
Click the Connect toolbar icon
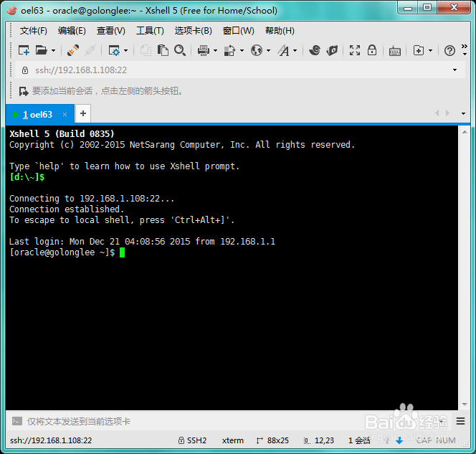[73, 50]
